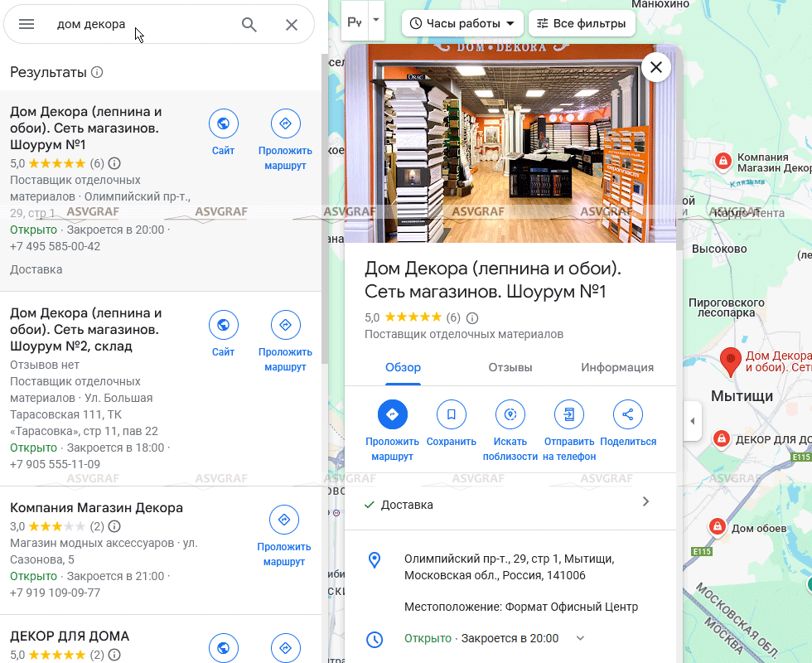Image resolution: width=812 pixels, height=663 pixels.
Task: Click Дом обоев map marker
Action: [x=718, y=527]
